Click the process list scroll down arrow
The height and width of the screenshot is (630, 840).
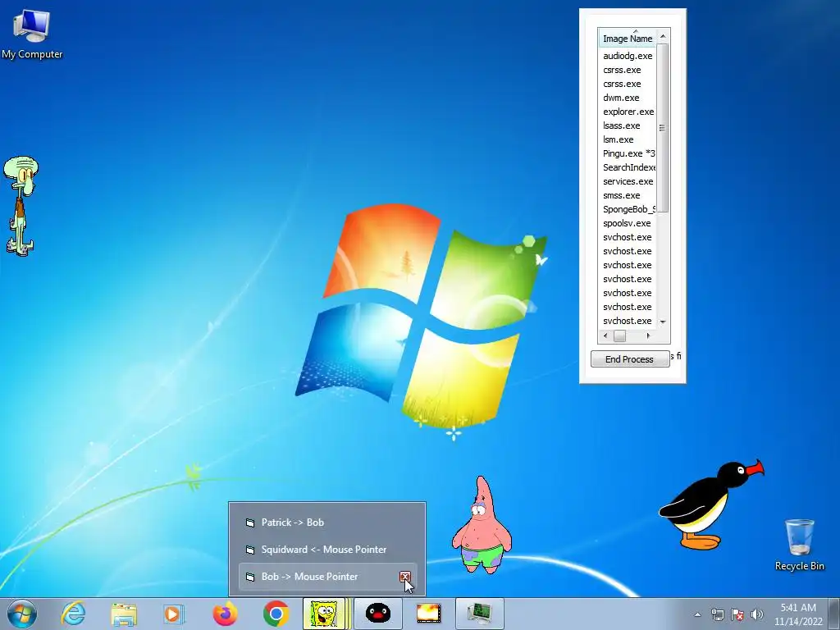click(663, 322)
